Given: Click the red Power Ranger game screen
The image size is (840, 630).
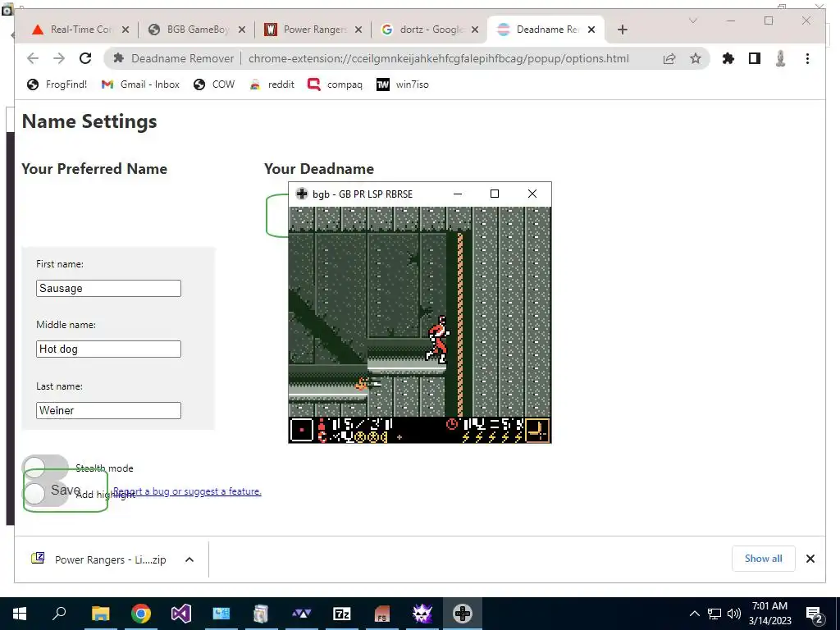Looking at the screenshot, I should pos(420,325).
